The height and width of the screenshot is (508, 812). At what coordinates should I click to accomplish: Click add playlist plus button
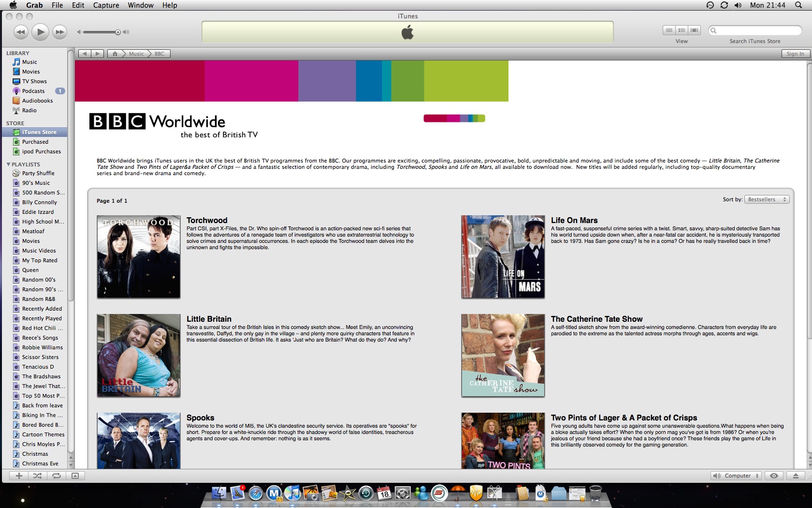click(19, 476)
